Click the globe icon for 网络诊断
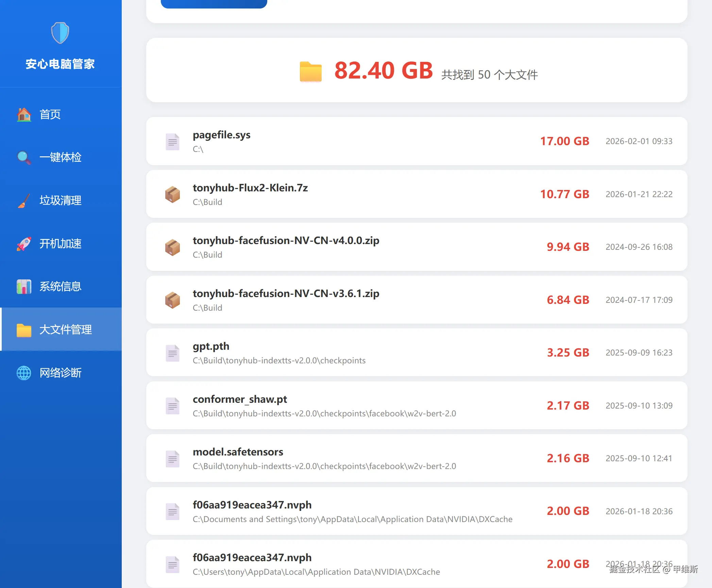 24,373
